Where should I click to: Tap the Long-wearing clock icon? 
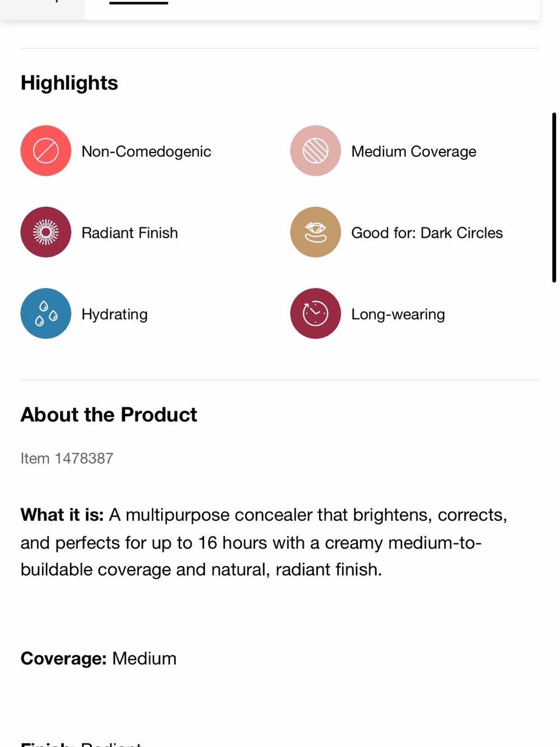coord(315,313)
